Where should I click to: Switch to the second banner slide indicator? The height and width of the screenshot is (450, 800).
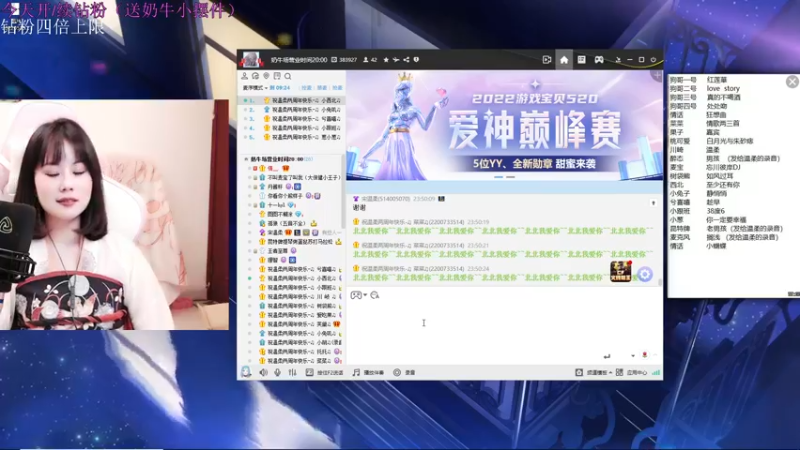pos(510,177)
